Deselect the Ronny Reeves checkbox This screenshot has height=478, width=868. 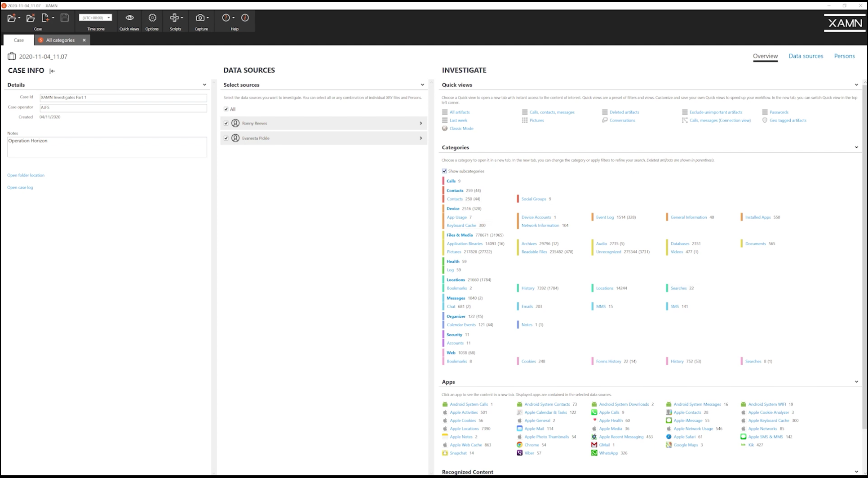pos(226,123)
